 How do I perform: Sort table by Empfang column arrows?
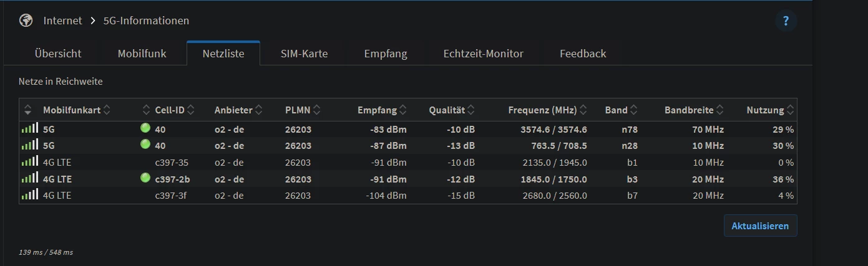point(403,110)
